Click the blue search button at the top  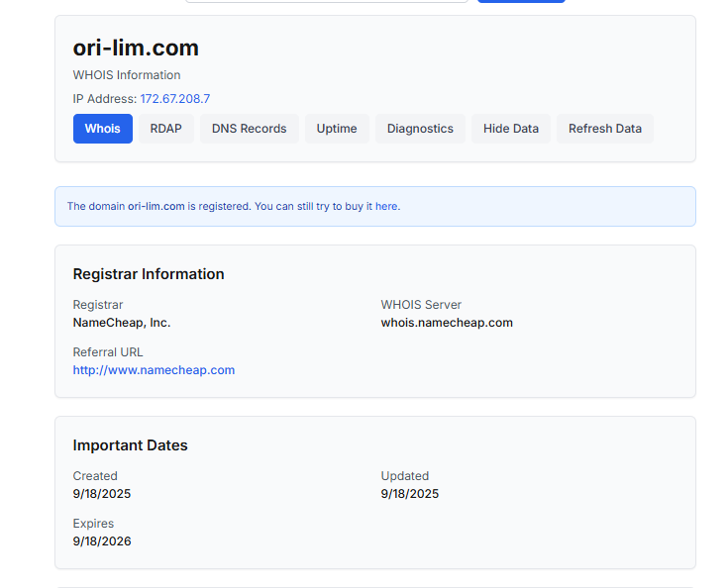pos(521,1)
